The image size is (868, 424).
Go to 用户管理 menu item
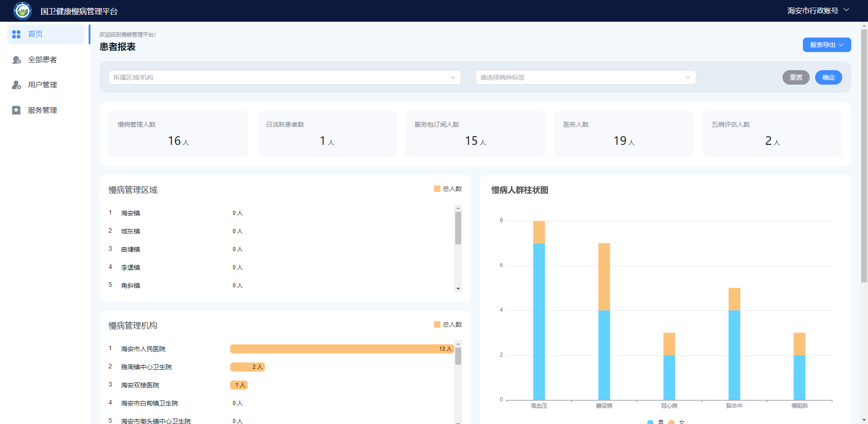point(46,85)
